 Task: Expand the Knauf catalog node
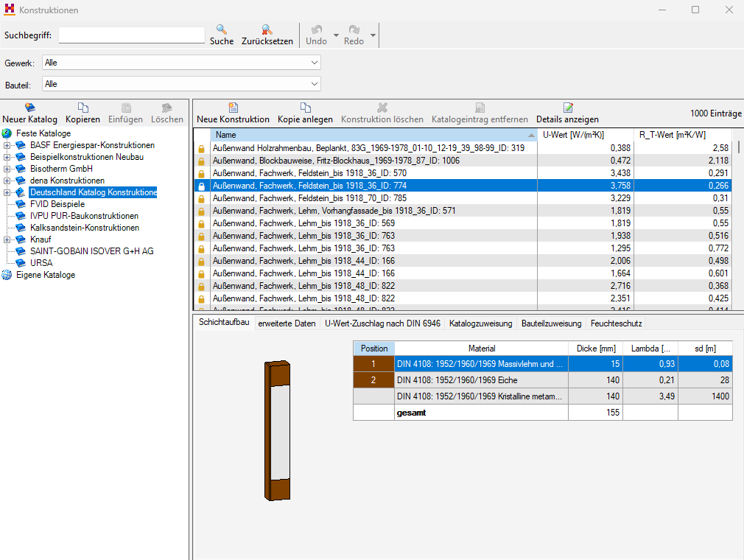point(7,239)
